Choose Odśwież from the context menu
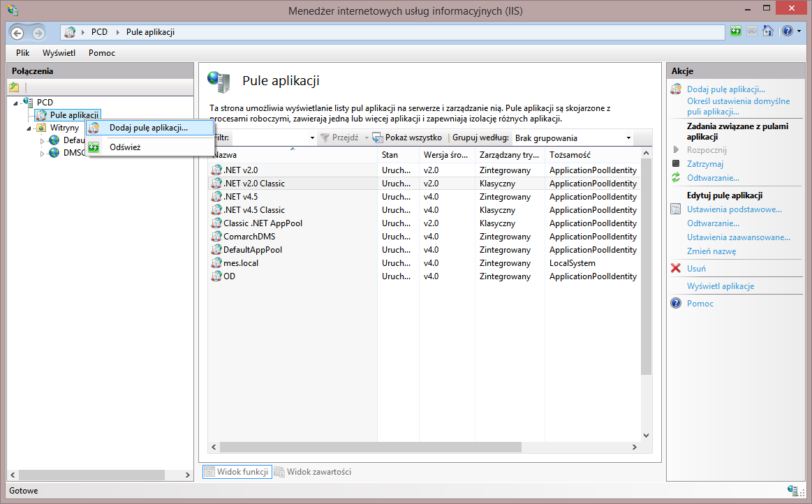 [149, 147]
